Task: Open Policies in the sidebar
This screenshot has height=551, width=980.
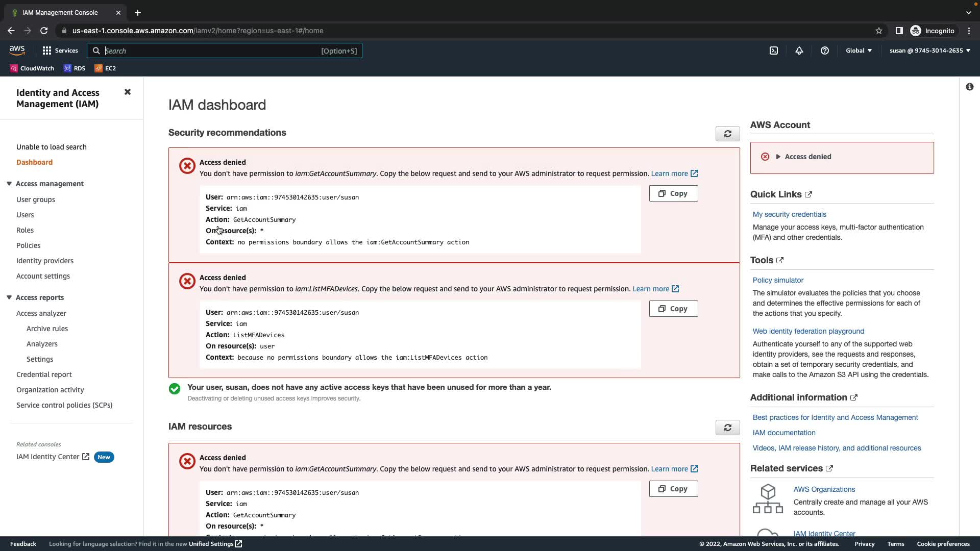Action: (x=28, y=245)
